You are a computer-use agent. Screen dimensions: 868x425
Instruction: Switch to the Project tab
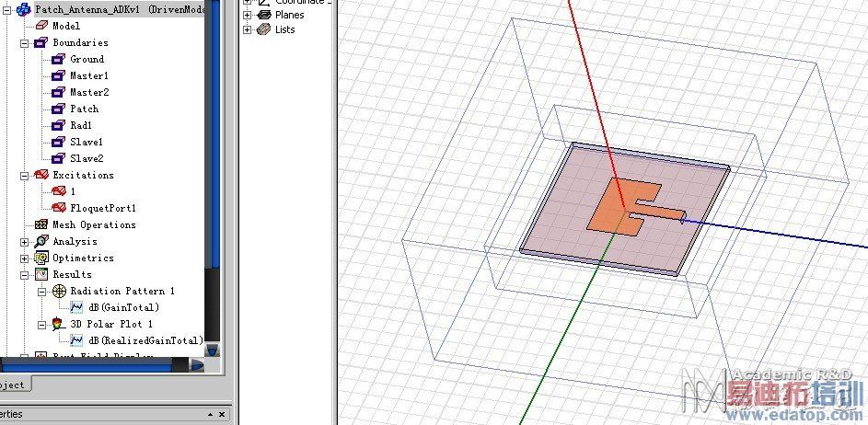pos(13,385)
